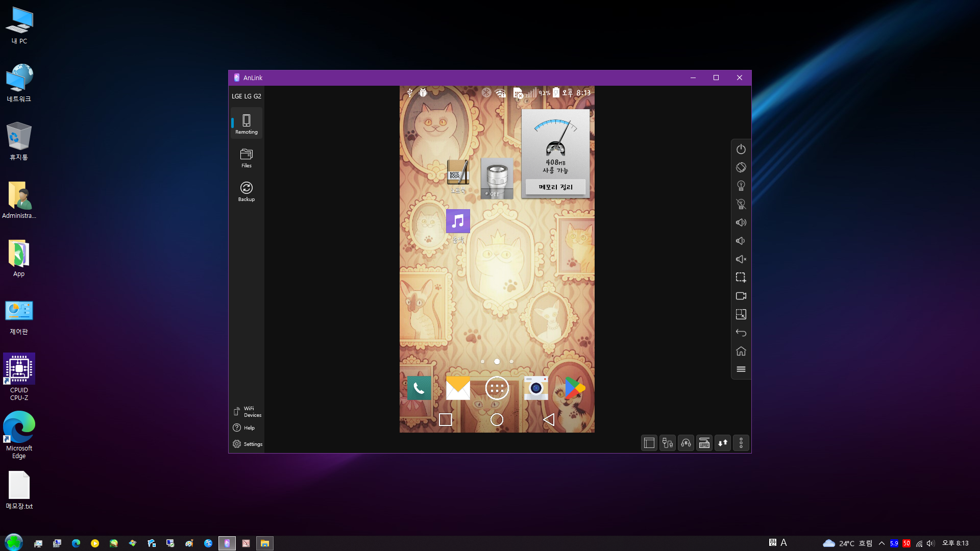The image size is (980, 551).
Task: Open 제어판 control panel icon
Action: 19,317
